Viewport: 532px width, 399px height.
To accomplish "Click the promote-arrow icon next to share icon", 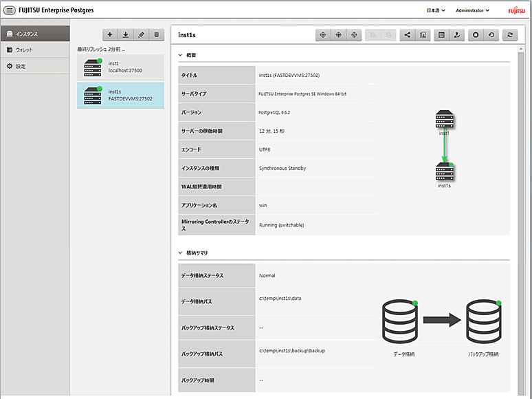I will [423, 35].
